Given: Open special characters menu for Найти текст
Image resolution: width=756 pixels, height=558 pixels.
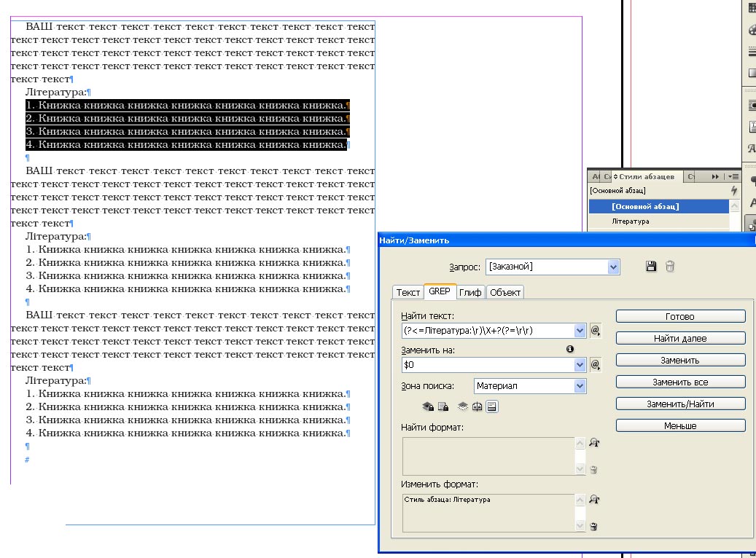Looking at the screenshot, I should tap(595, 331).
